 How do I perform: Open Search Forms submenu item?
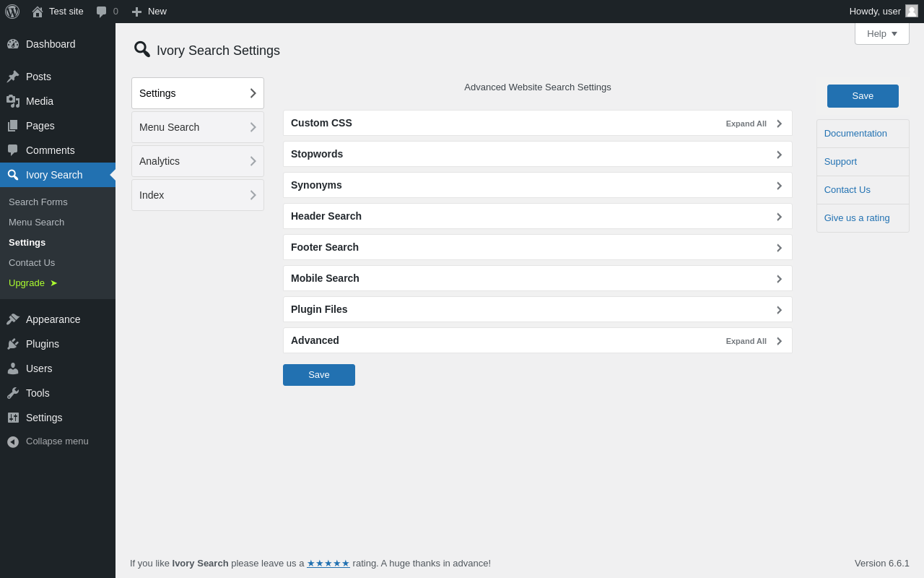38,202
